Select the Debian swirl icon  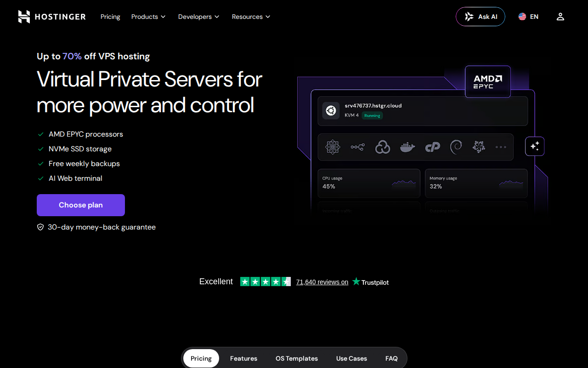pyautogui.click(x=456, y=147)
